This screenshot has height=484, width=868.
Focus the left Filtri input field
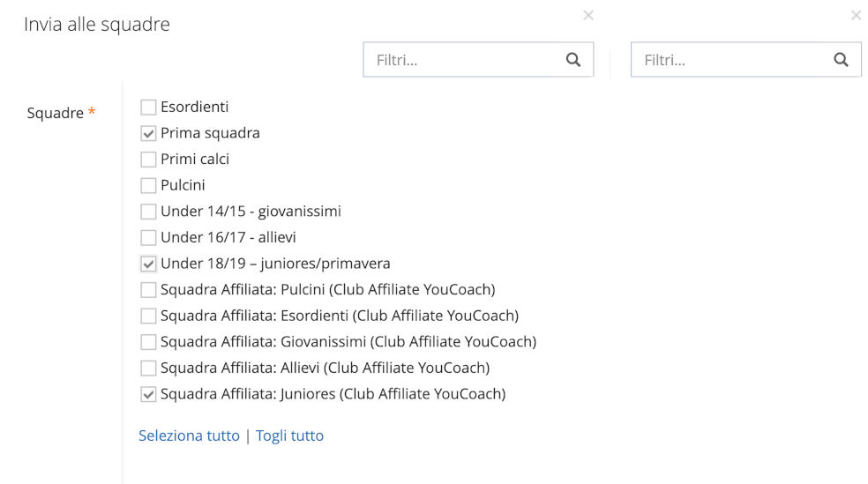pos(463,60)
